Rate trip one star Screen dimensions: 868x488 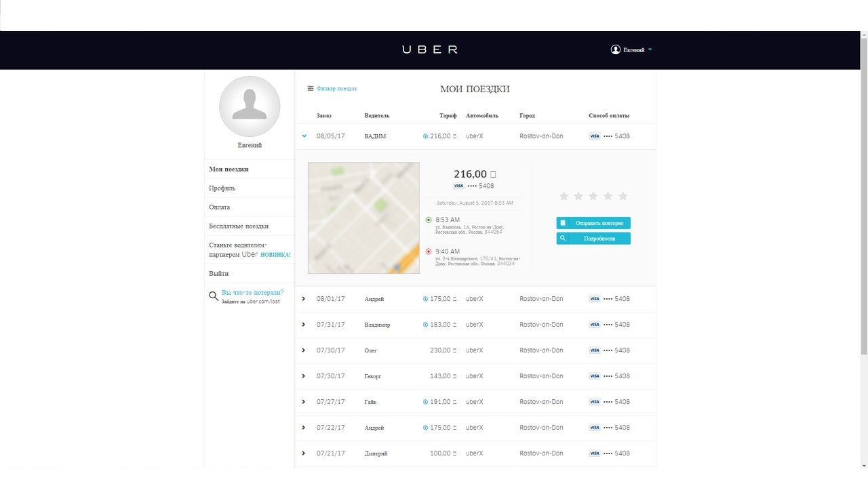[x=564, y=196]
